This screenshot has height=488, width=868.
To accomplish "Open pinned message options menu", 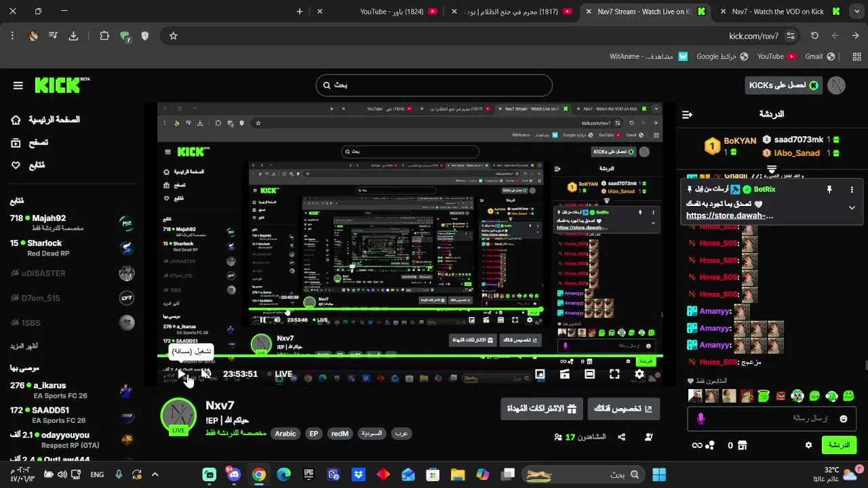I will (x=852, y=190).
